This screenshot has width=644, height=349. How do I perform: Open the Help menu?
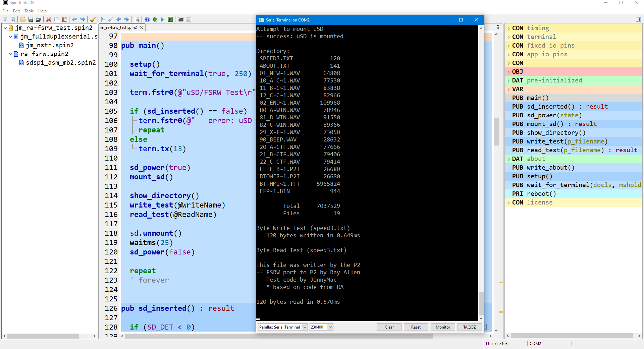click(x=42, y=11)
